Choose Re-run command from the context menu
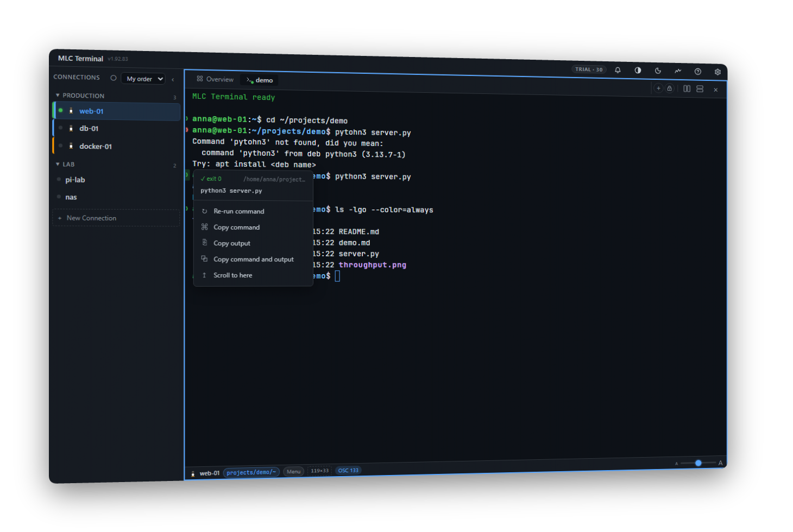Screen dimensions: 793x532 253,211
